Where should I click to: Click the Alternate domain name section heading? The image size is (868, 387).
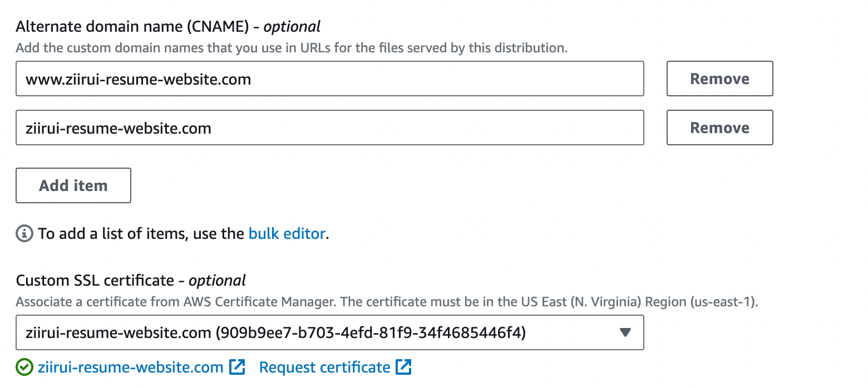point(168,26)
